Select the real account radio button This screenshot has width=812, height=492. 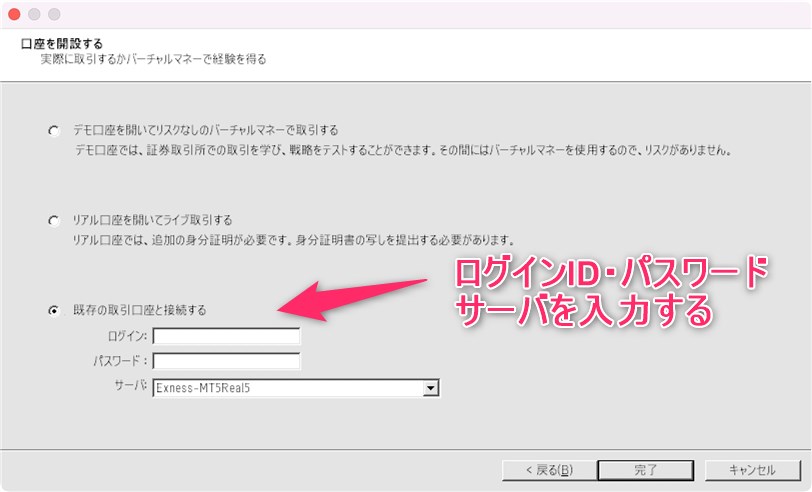54,221
